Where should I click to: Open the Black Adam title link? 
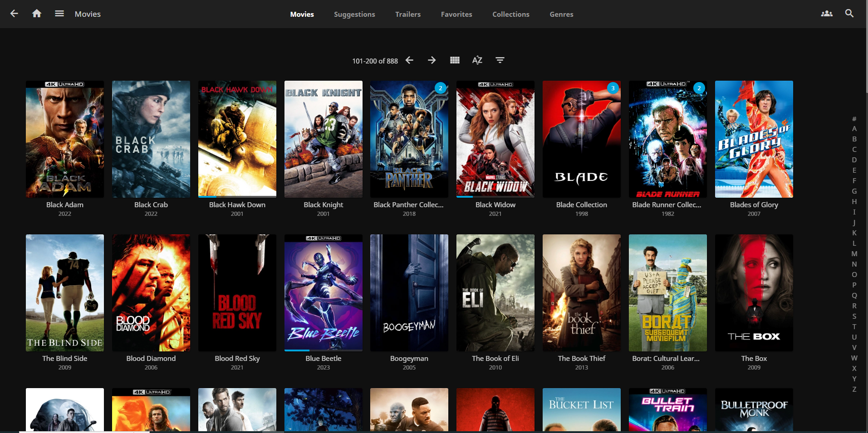click(64, 204)
